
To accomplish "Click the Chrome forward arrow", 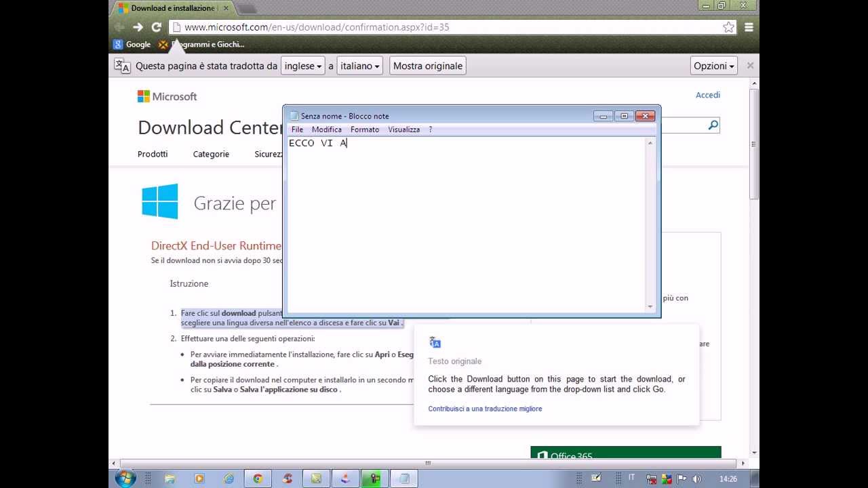I will (138, 27).
